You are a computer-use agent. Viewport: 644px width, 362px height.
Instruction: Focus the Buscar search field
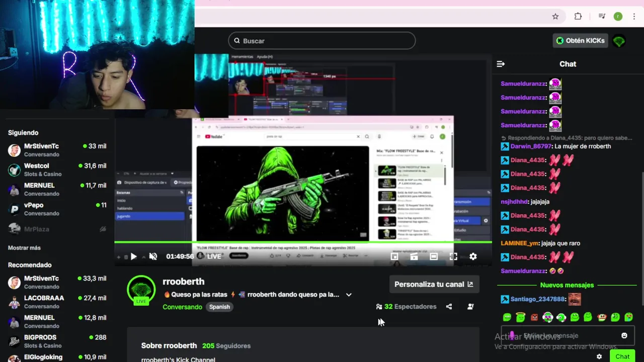click(x=322, y=41)
